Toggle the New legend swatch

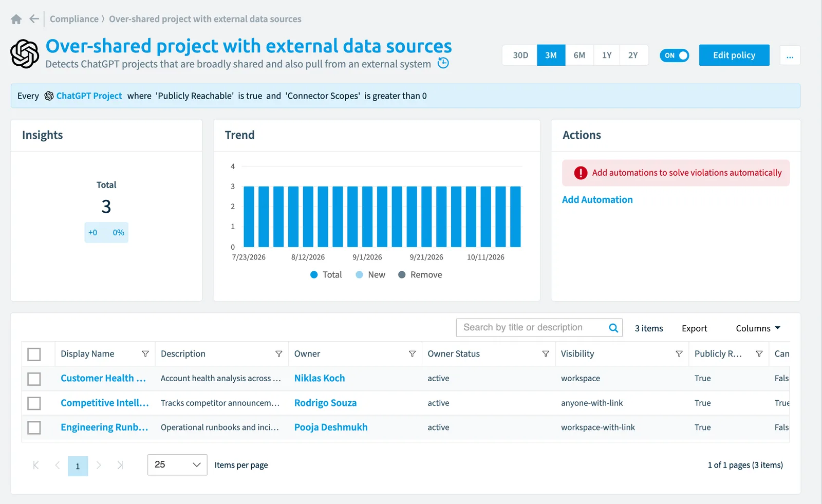click(x=360, y=275)
